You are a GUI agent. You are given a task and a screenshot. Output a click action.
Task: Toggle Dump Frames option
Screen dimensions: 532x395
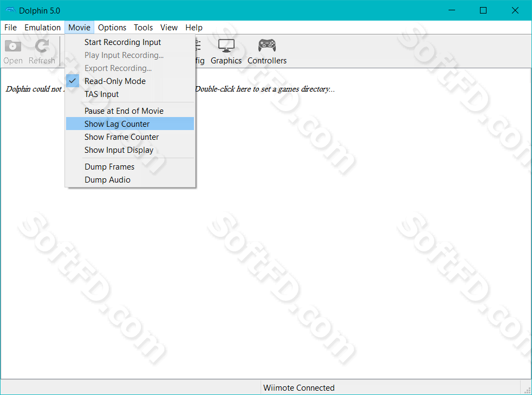[x=130, y=167]
